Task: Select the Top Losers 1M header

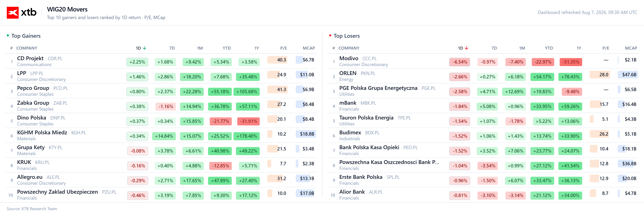Action: coord(522,48)
